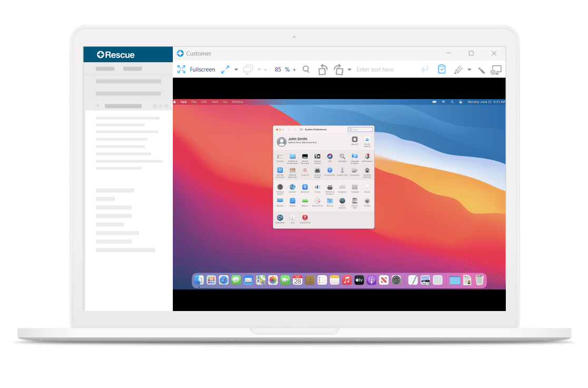
Task: Increase zoom with the plus button
Action: tap(295, 69)
